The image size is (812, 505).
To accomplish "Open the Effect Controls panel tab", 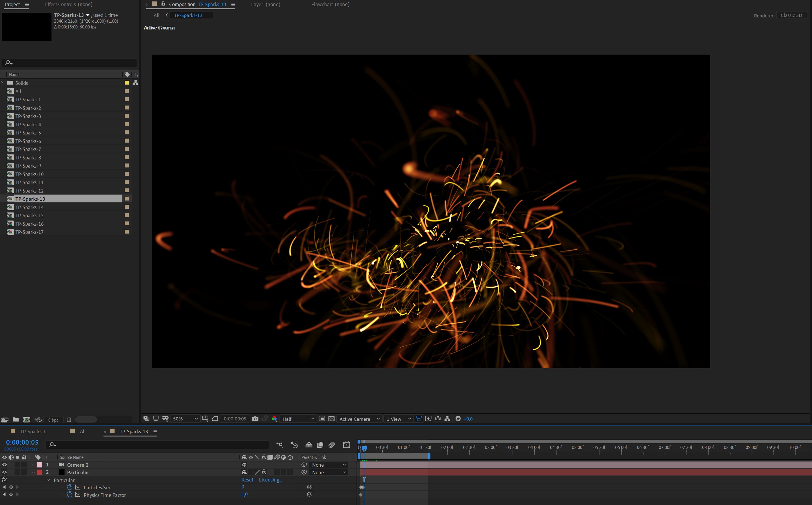I will pyautogui.click(x=69, y=4).
